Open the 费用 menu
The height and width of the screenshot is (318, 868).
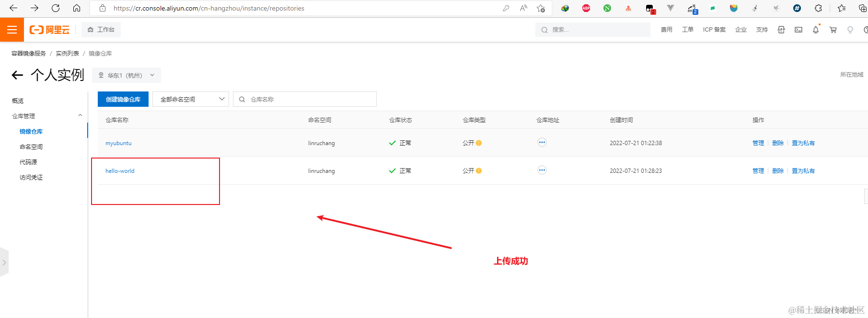tap(666, 30)
